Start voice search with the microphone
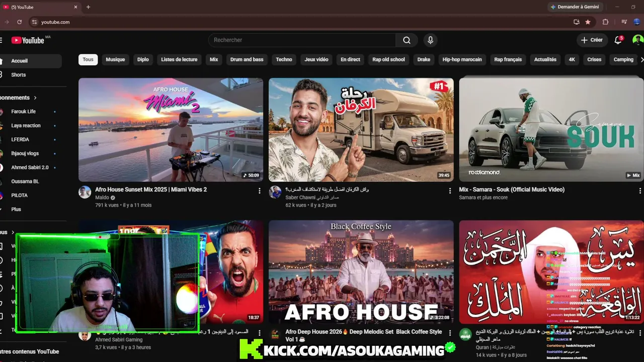 (430, 40)
